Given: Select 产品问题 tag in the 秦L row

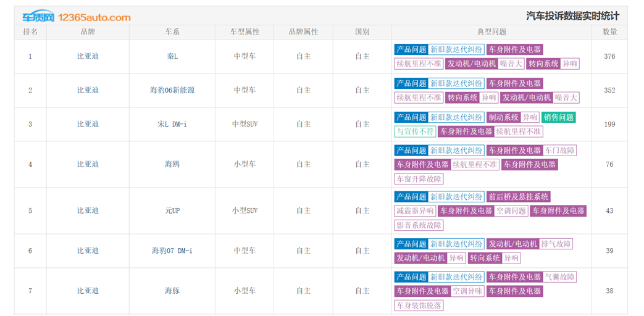Looking at the screenshot, I should point(411,49).
